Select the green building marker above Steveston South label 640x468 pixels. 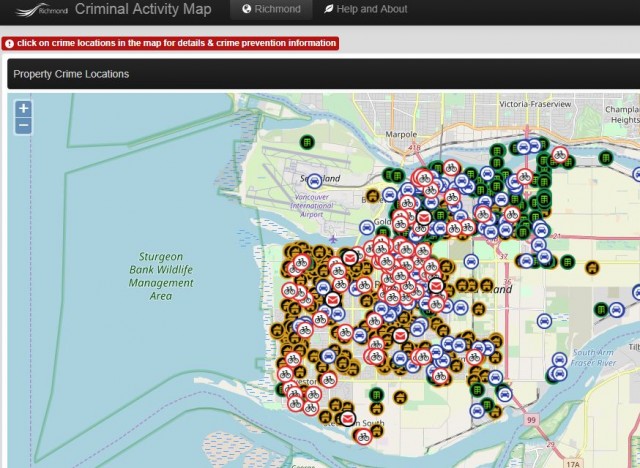376,395
